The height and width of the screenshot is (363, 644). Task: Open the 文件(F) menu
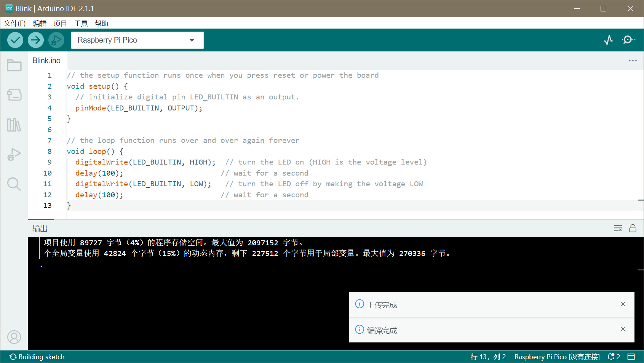[15, 23]
